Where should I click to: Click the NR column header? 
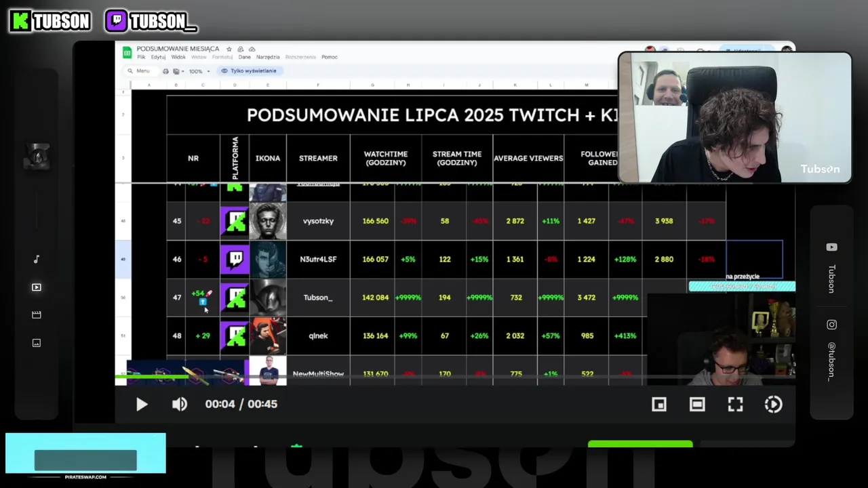(x=193, y=158)
